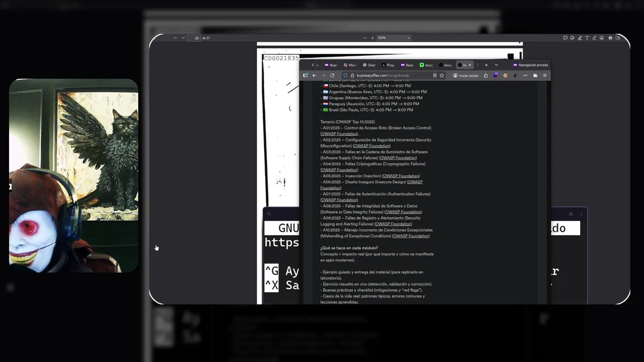Switch to the 'Chat' browser tab
644x362 pixels.
(x=369, y=65)
